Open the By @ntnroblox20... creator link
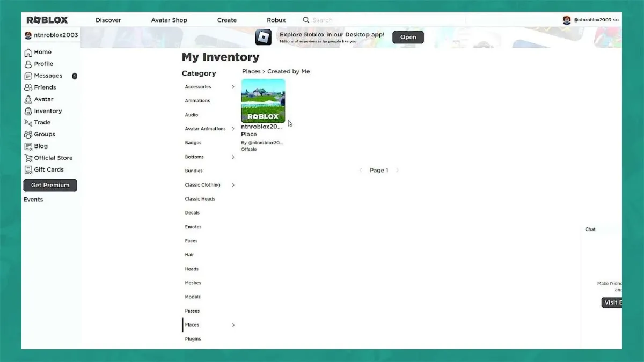Screen dimensions: 644x362 (x=262, y=143)
